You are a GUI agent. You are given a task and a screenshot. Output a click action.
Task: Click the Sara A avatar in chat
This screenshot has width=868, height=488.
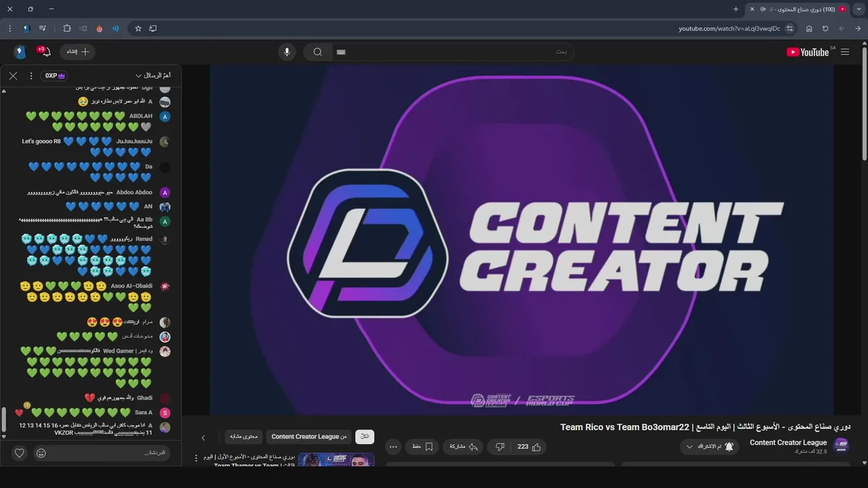(165, 413)
